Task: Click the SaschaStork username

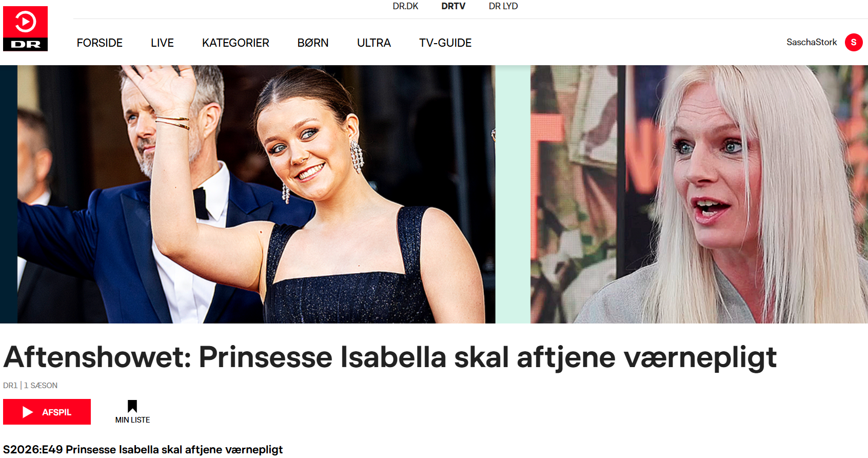Action: tap(812, 42)
